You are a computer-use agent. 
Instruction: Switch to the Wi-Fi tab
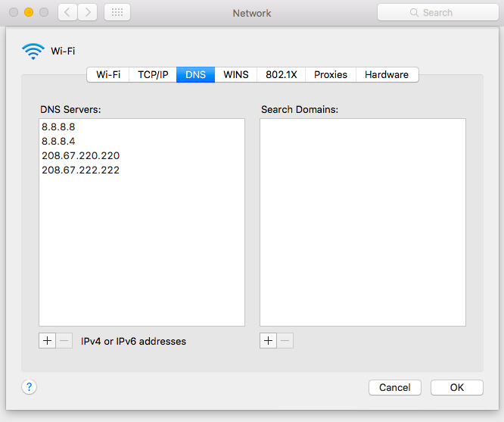click(x=108, y=75)
